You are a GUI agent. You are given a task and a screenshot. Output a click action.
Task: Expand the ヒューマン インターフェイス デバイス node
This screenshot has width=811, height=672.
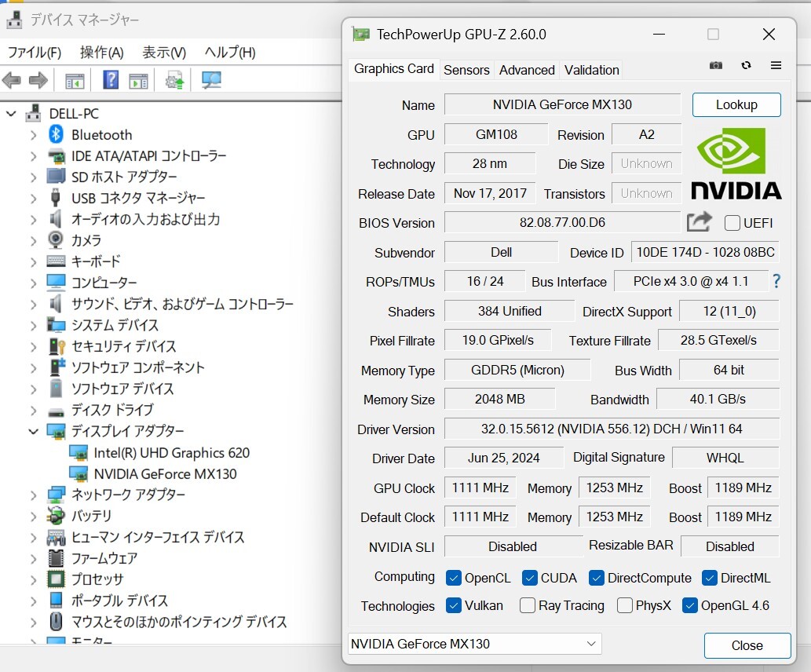pyautogui.click(x=34, y=538)
